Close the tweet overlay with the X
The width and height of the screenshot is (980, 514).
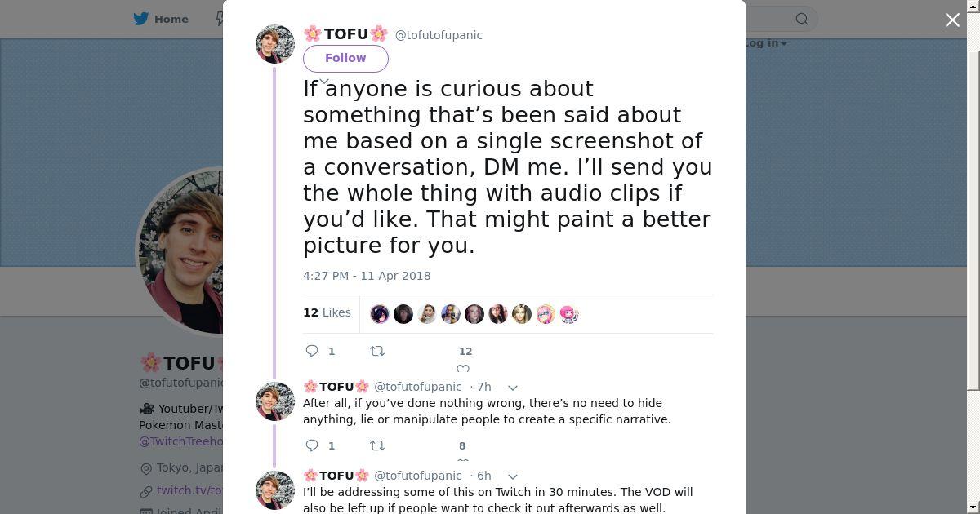[x=952, y=20]
